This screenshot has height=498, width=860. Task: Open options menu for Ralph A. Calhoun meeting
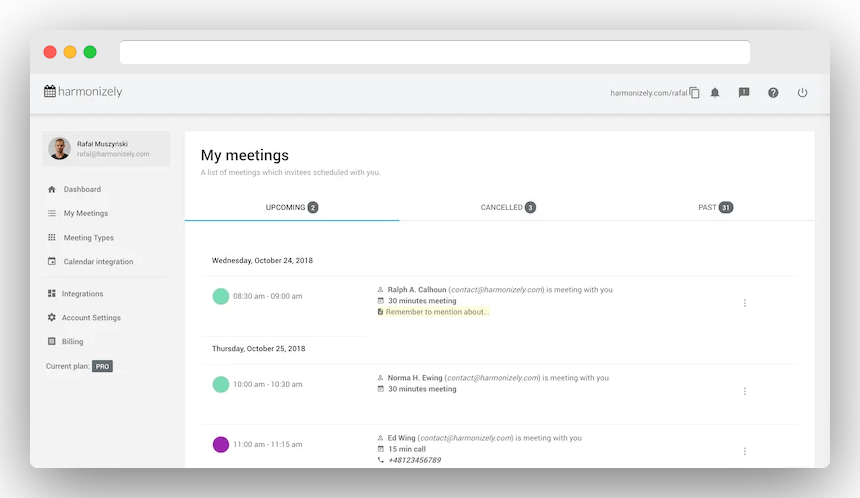pyautogui.click(x=744, y=303)
